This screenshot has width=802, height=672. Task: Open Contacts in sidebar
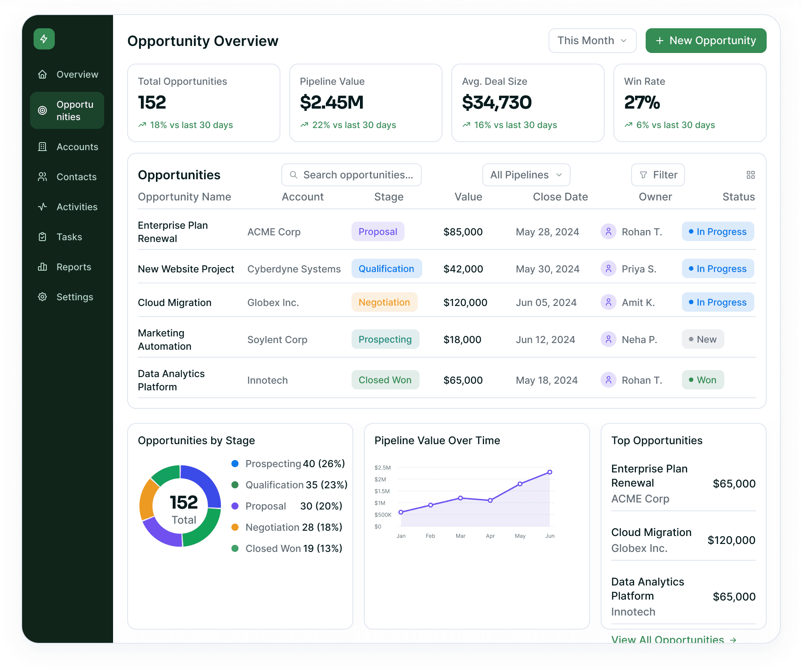click(67, 177)
